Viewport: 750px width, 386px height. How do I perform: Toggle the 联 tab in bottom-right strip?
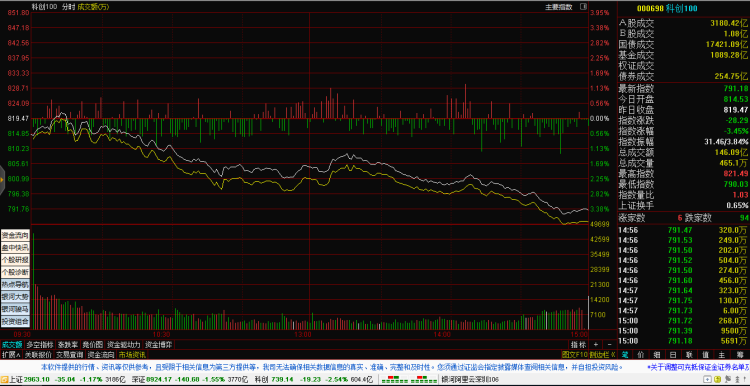coord(688,355)
